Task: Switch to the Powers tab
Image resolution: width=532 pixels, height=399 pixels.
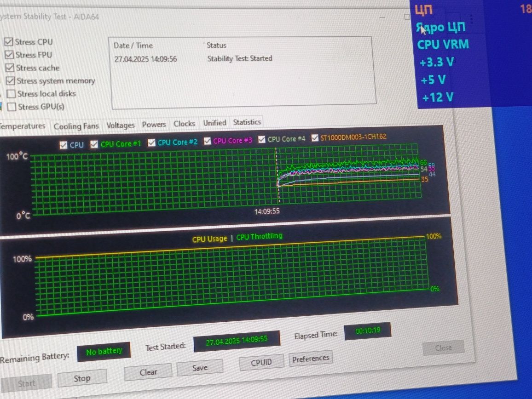Action: click(x=154, y=125)
